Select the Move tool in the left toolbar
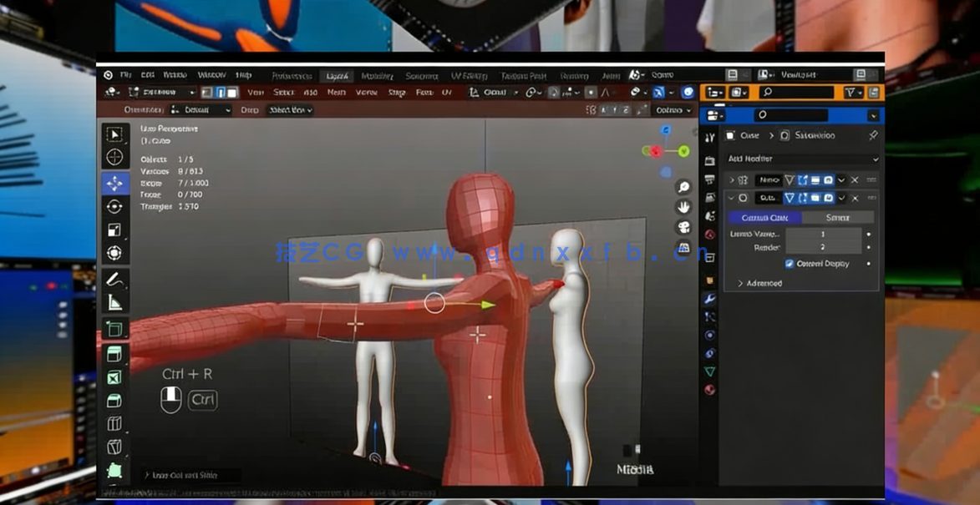 pos(115,182)
